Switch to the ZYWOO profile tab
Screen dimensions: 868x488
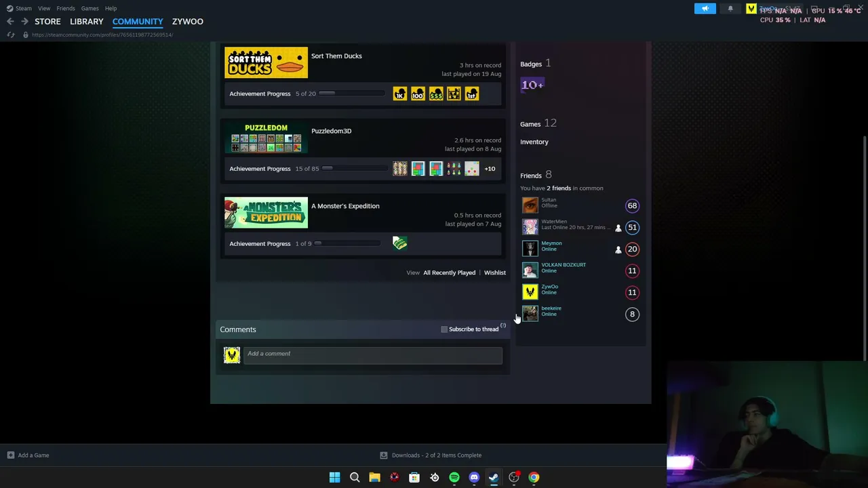pyautogui.click(x=188, y=22)
